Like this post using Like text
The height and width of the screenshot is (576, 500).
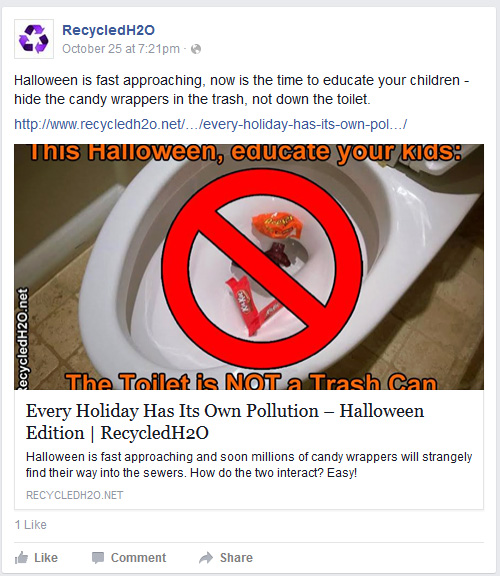pos(46,558)
